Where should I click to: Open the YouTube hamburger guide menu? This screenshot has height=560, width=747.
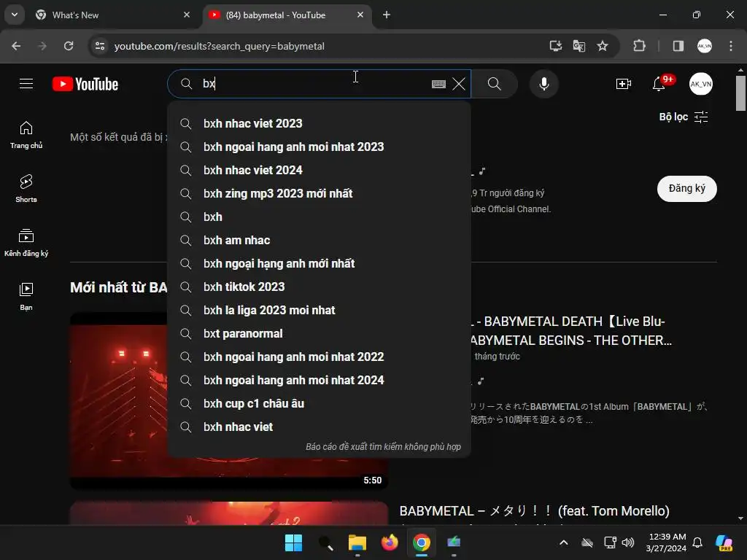(x=26, y=84)
